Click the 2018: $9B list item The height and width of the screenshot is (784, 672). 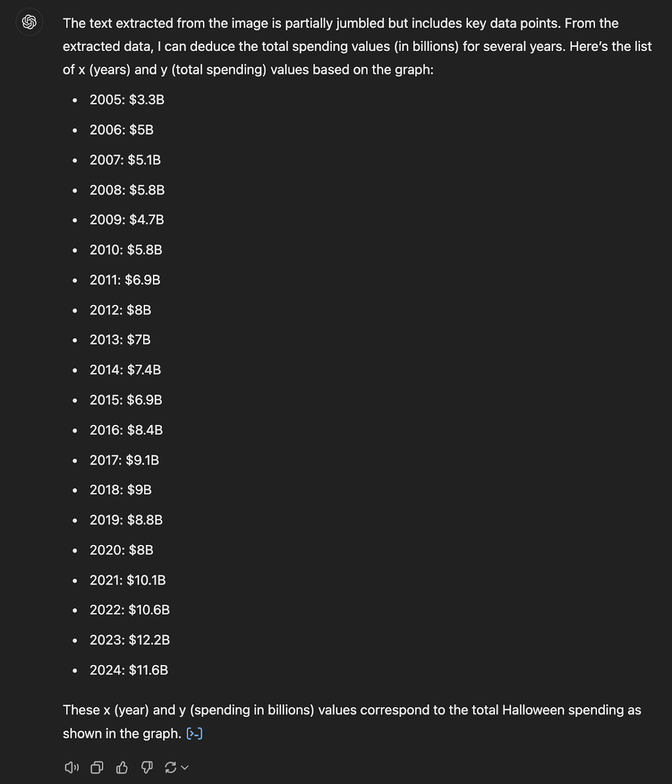point(121,490)
